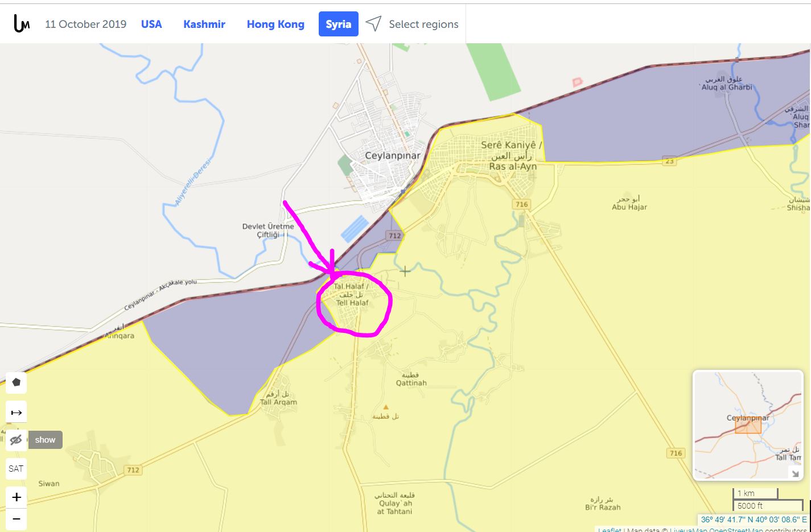Screen dimensions: 811x532
Task: Click the orange triangle peak marker
Action: [x=386, y=407]
